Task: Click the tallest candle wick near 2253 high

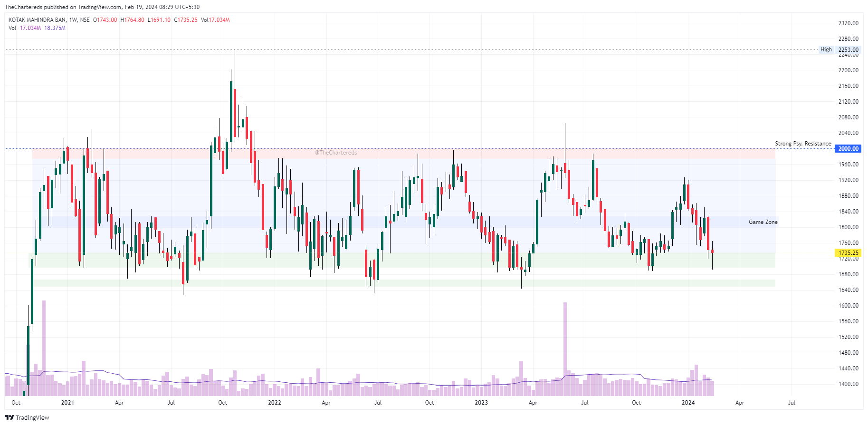Action: 235,69
